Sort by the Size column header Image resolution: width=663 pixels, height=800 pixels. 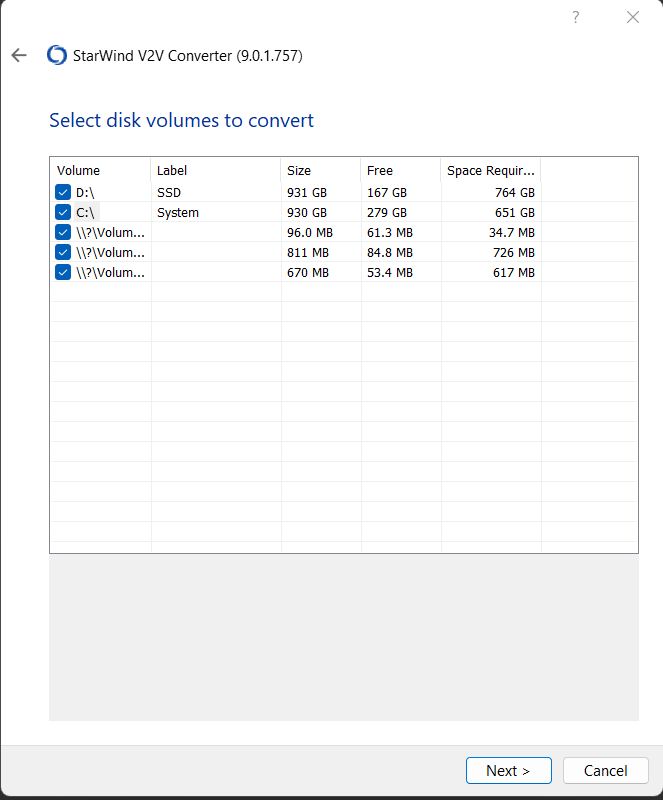click(319, 170)
